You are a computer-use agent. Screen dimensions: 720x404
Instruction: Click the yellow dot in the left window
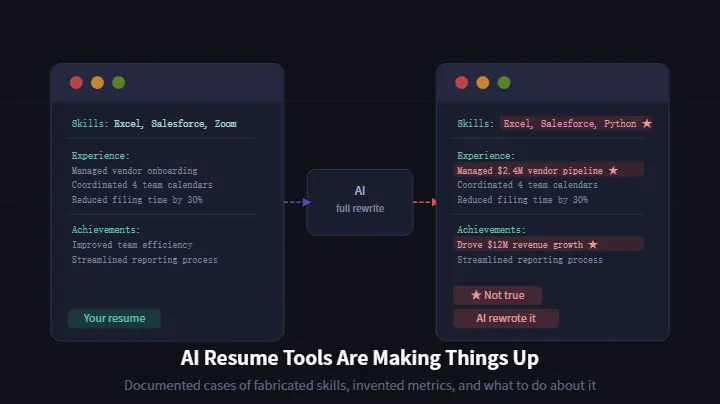pos(97,83)
